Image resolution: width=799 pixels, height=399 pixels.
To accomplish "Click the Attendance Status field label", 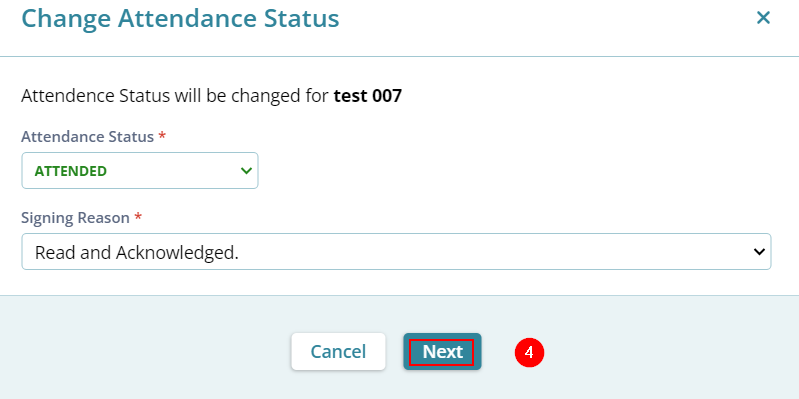I will click(88, 137).
